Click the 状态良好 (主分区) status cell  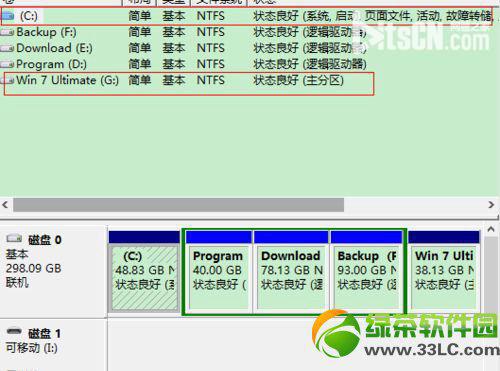(x=298, y=80)
